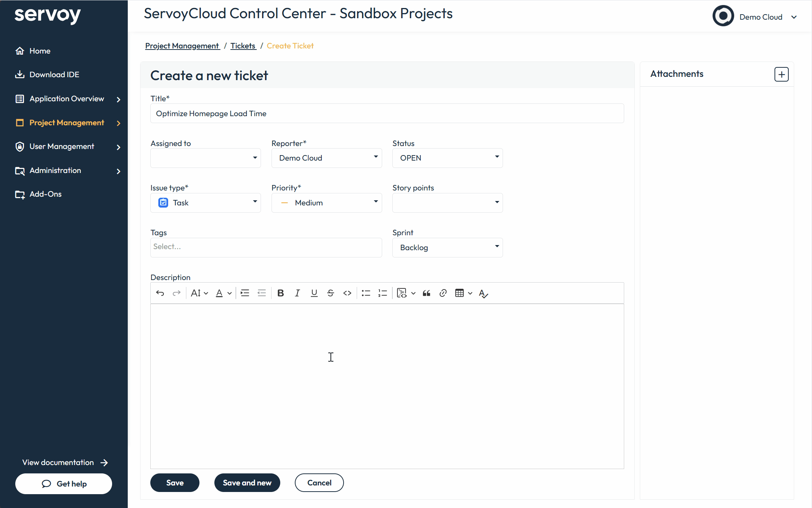Insert a block quote
Screen dimensions: 812x508
(427, 293)
